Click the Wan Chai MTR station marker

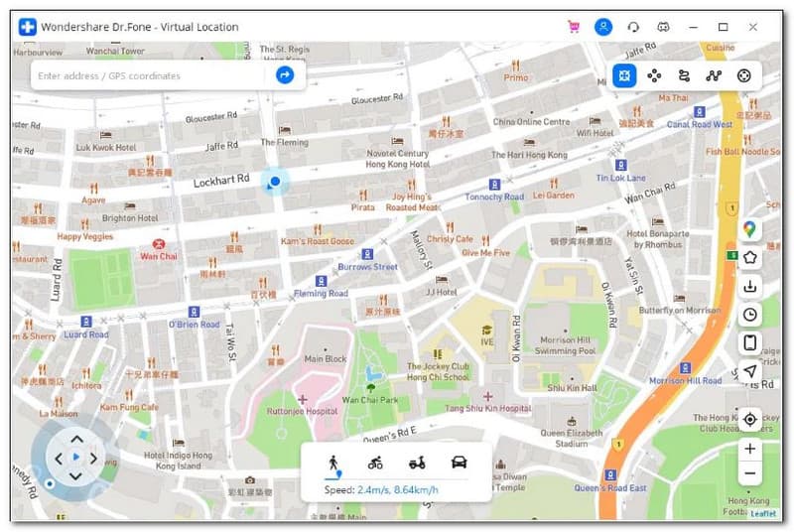tap(159, 244)
